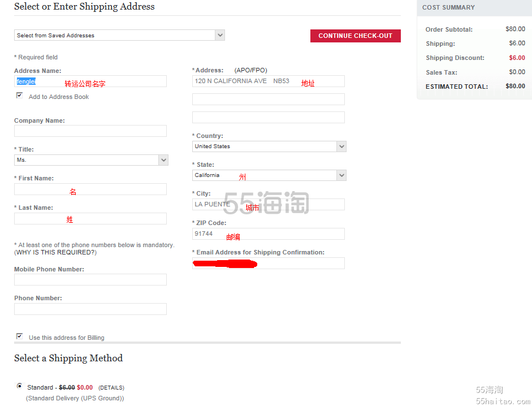Open the Country dropdown showing United States

pos(269,146)
